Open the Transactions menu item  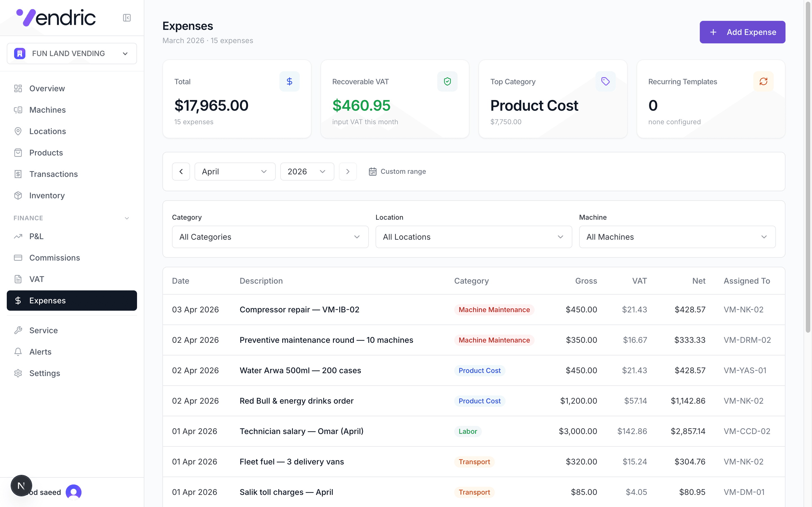pyautogui.click(x=53, y=174)
